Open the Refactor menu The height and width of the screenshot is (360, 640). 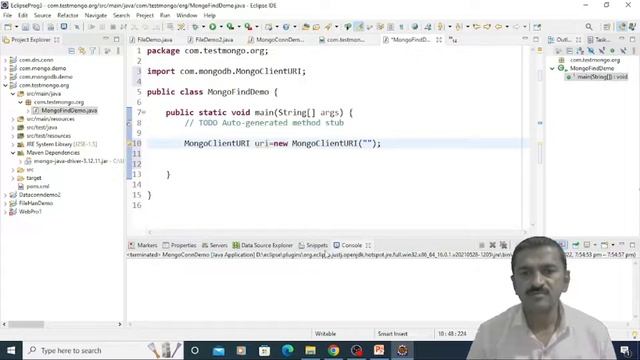coord(68,15)
